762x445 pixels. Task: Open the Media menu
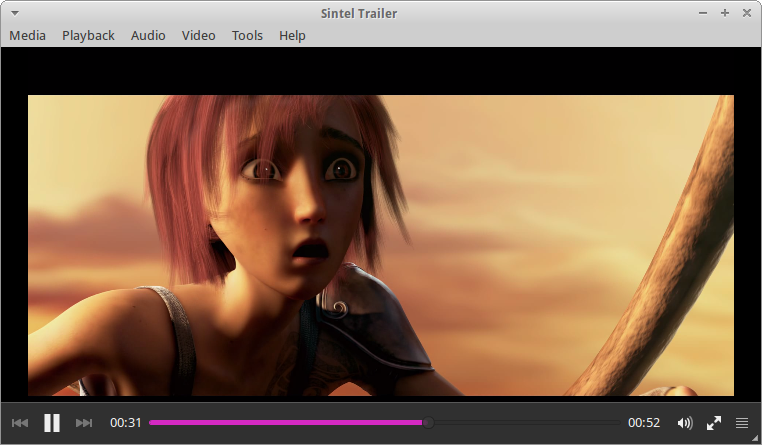pos(28,35)
